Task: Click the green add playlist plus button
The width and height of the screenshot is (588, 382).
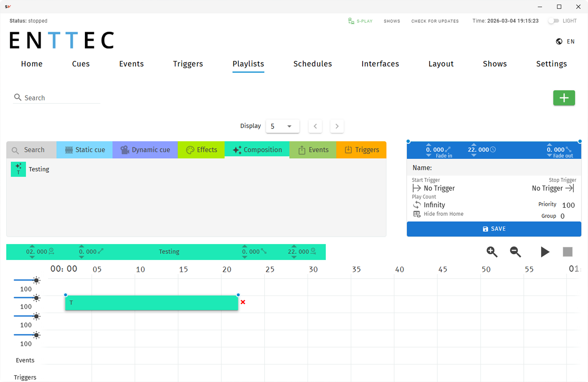Action: 564,98
